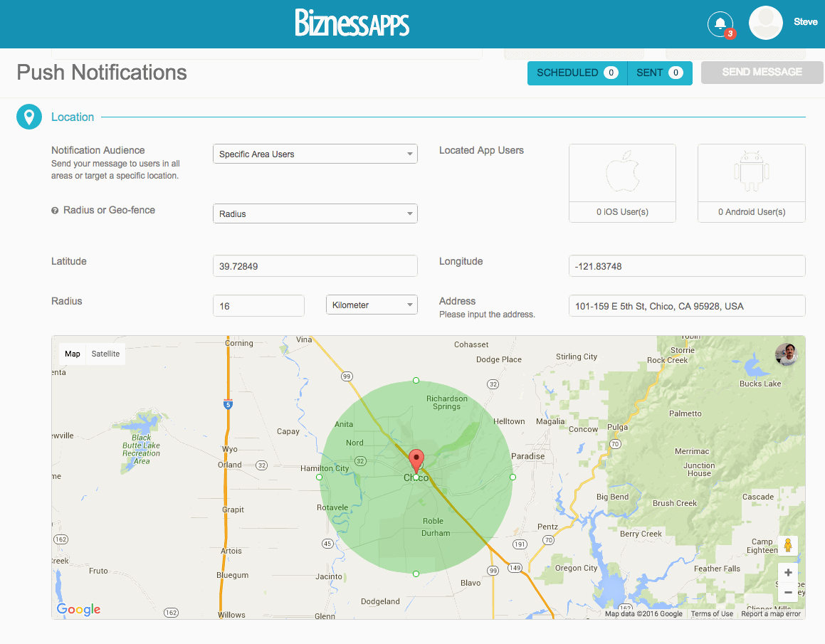Switch map to Satellite view
The width and height of the screenshot is (825, 644).
click(x=105, y=354)
